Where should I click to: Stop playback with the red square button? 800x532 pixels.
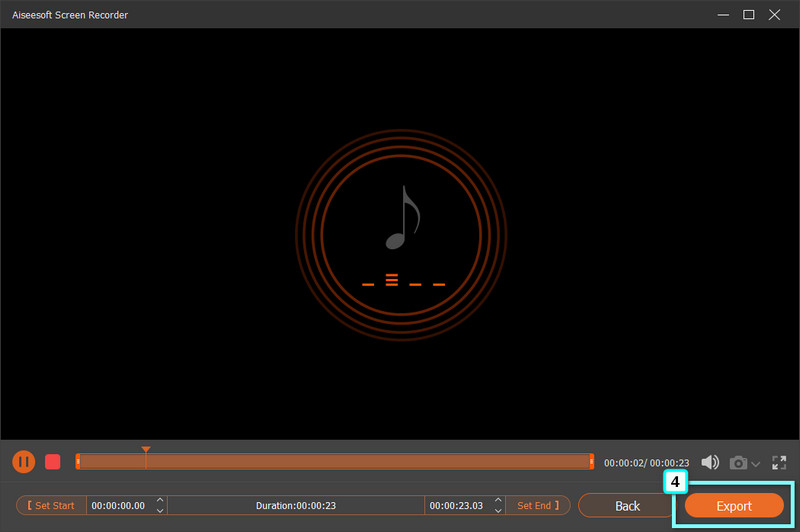[x=53, y=462]
